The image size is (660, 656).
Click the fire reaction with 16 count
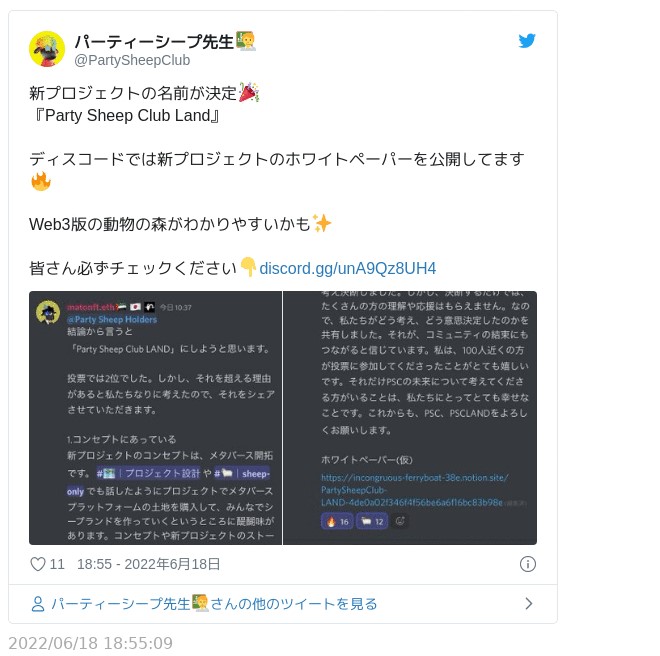[338, 522]
